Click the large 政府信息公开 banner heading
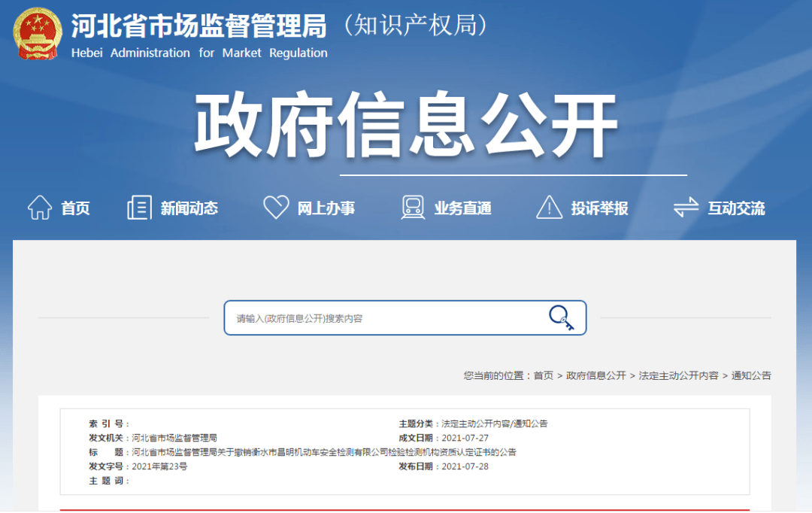The image size is (812, 513). pos(406,125)
